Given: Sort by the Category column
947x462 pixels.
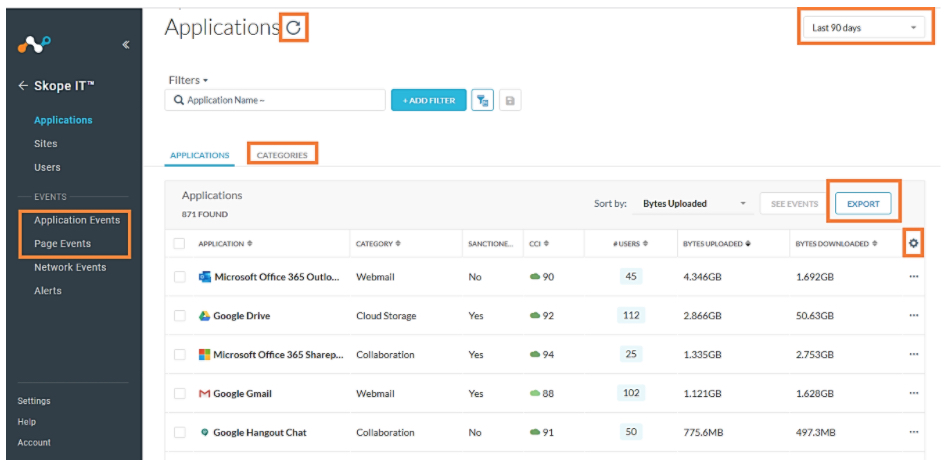Looking at the screenshot, I should (x=379, y=243).
